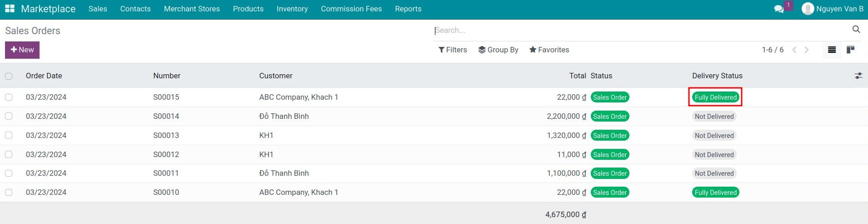Open the apps grid menu icon
The width and height of the screenshot is (868, 224).
tap(10, 9)
